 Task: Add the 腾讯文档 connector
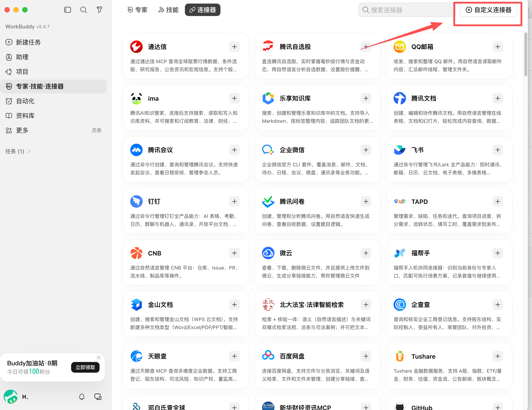[x=498, y=98]
